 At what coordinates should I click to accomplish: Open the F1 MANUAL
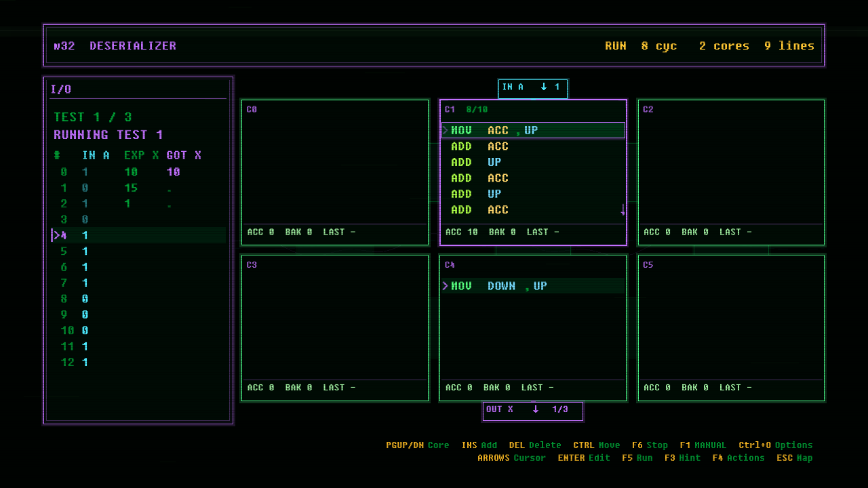pos(703,445)
